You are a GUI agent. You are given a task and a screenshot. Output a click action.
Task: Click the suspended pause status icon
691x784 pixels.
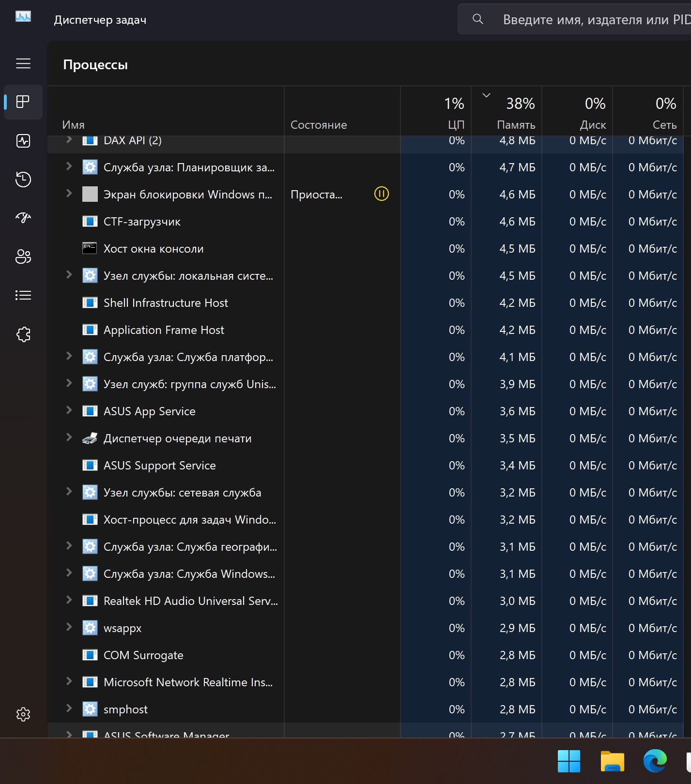382,194
